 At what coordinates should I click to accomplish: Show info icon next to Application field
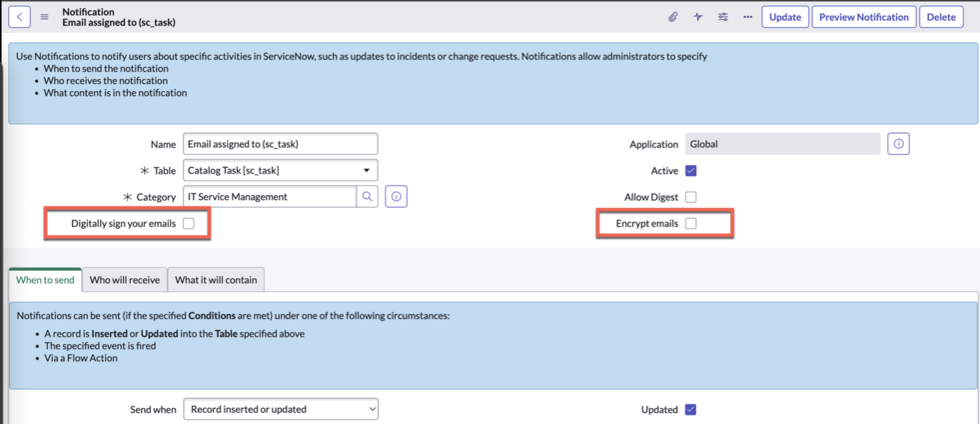pyautogui.click(x=899, y=144)
